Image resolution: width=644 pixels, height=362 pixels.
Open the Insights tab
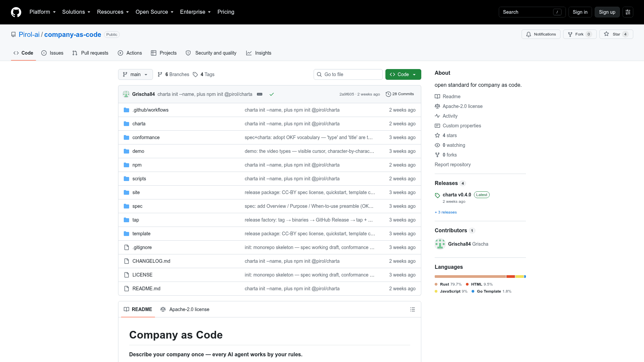coord(259,53)
